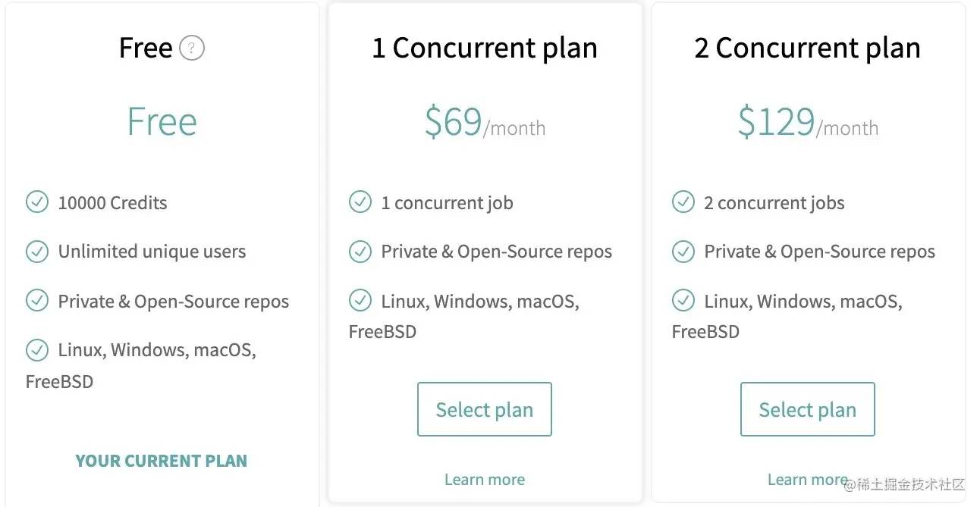980x507 pixels.
Task: Select the 2 Concurrent plan button
Action: point(808,409)
